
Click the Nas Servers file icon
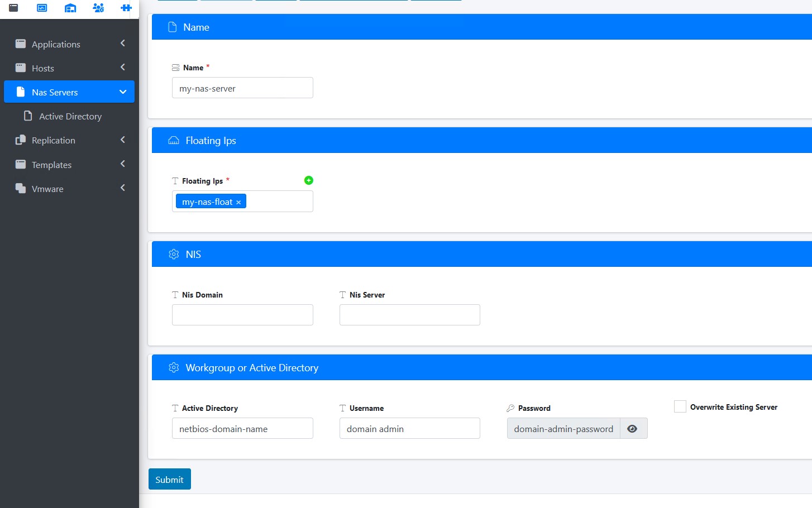21,92
